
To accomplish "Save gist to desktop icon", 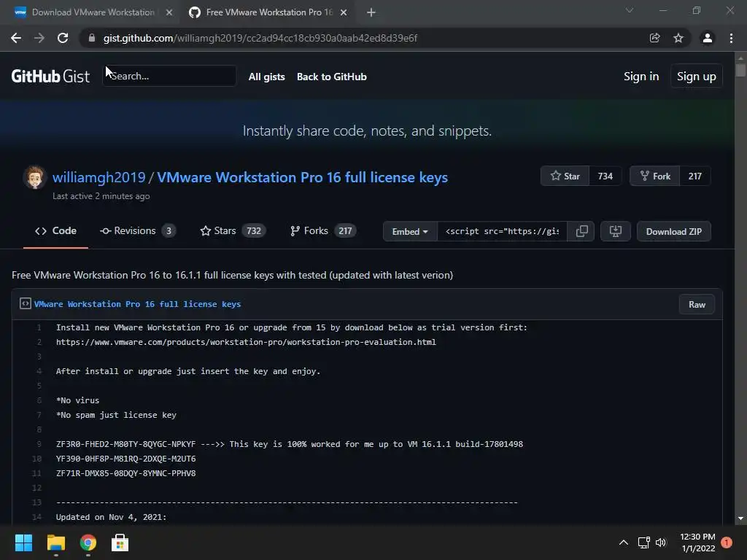I will 616,231.
